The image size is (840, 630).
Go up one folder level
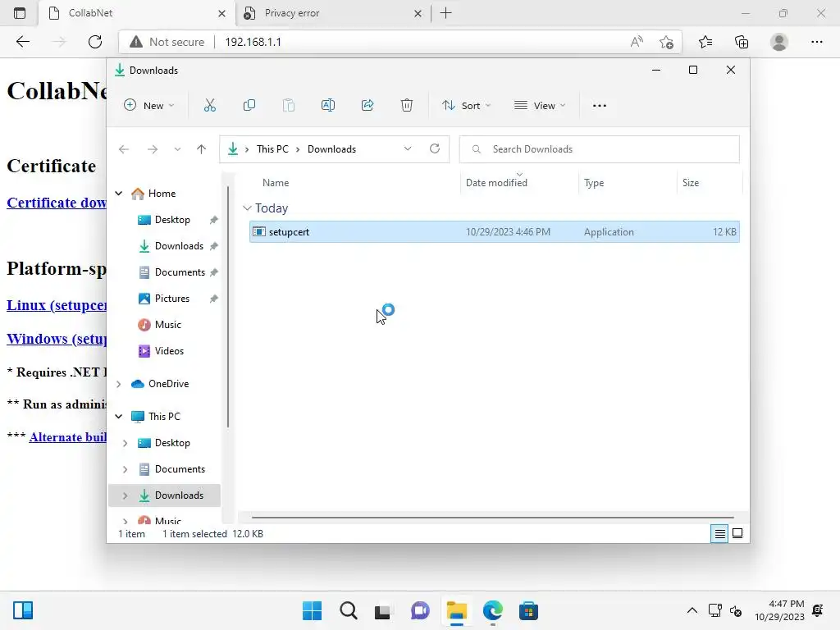pyautogui.click(x=202, y=149)
